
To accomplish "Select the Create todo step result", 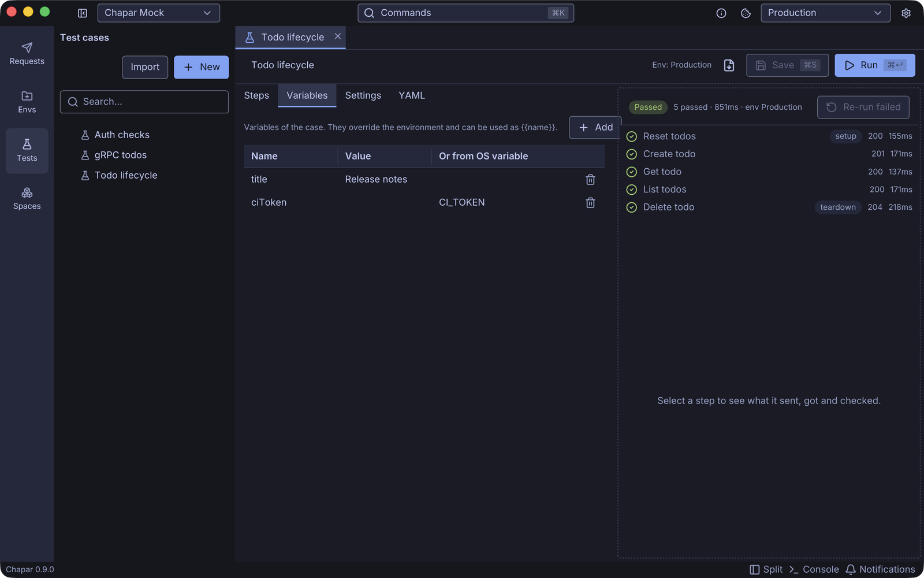I will coord(769,154).
